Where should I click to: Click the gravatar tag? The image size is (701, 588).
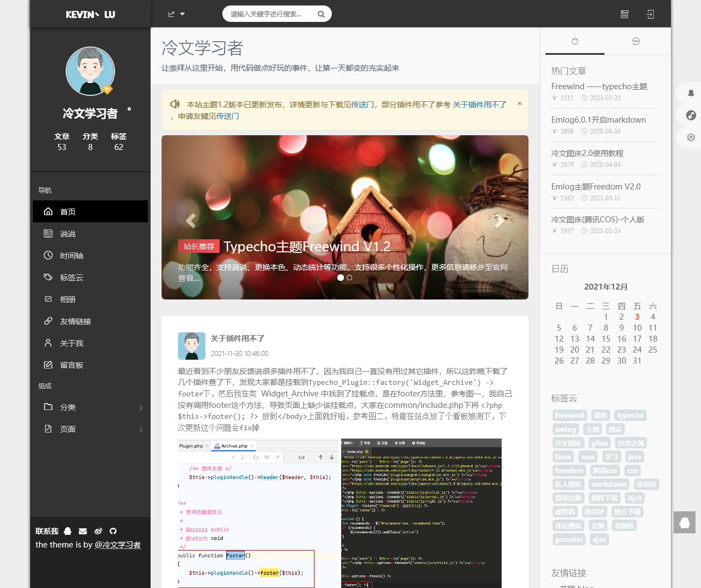pos(569,540)
